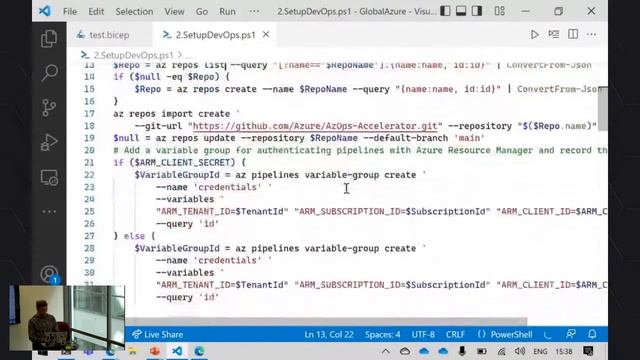This screenshot has width=640, height=360.
Task: Click the microphone icon in system tray
Action: tap(462, 351)
